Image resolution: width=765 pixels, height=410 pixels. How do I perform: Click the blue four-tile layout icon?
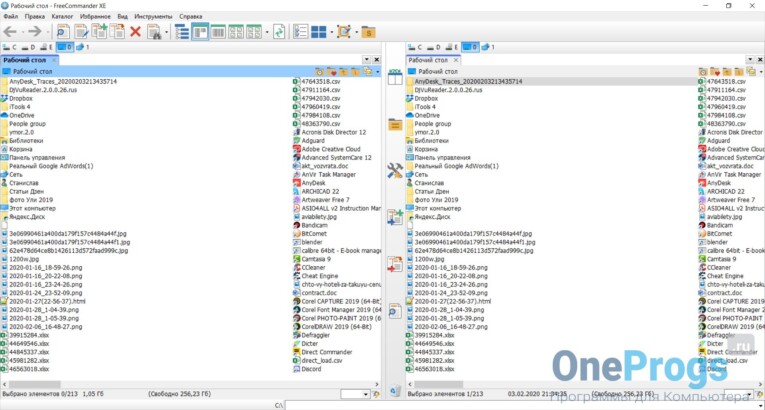319,32
